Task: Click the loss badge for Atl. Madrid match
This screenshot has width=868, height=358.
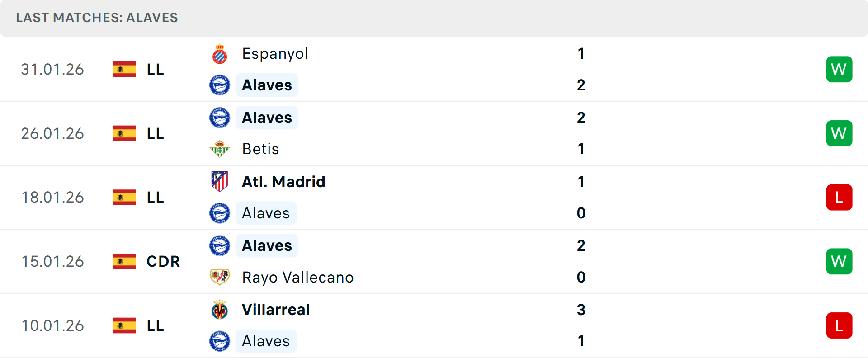Action: tap(839, 198)
